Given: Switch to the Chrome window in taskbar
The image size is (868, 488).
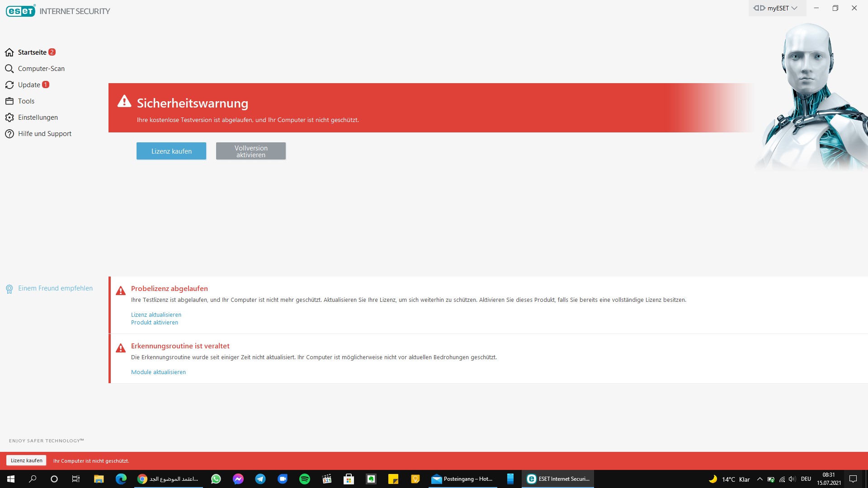Looking at the screenshot, I should tap(169, 479).
